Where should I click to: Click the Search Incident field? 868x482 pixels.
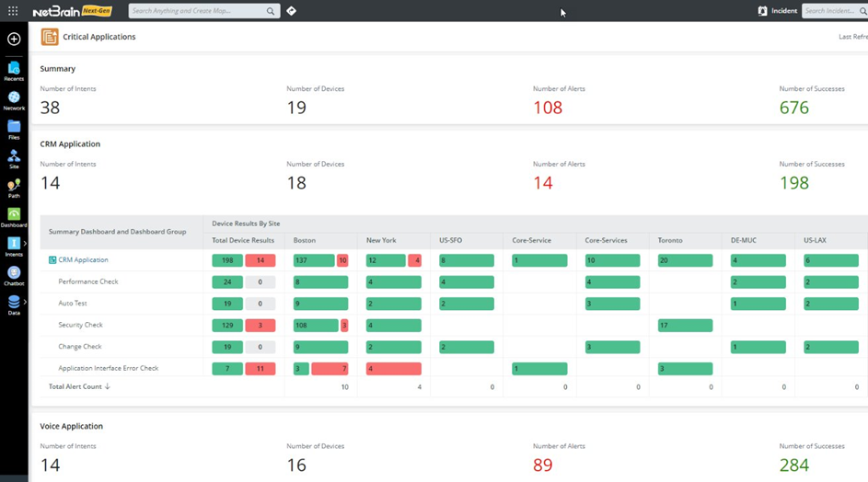(x=830, y=11)
